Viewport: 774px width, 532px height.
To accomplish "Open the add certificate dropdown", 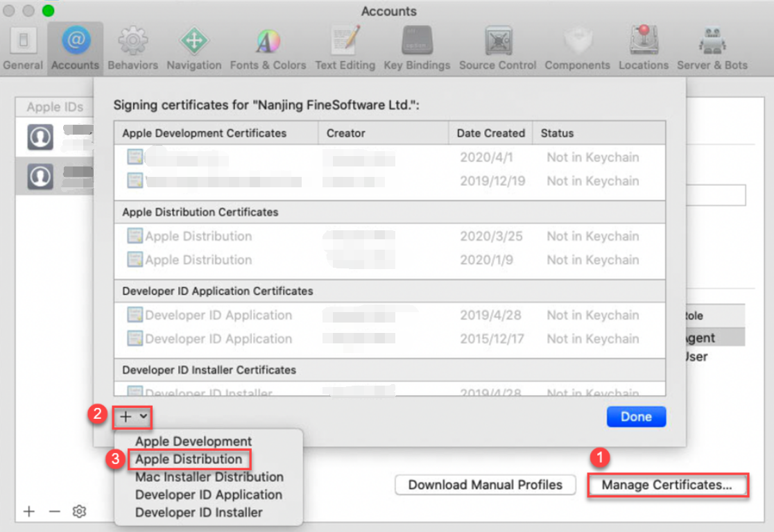I will pyautogui.click(x=132, y=416).
